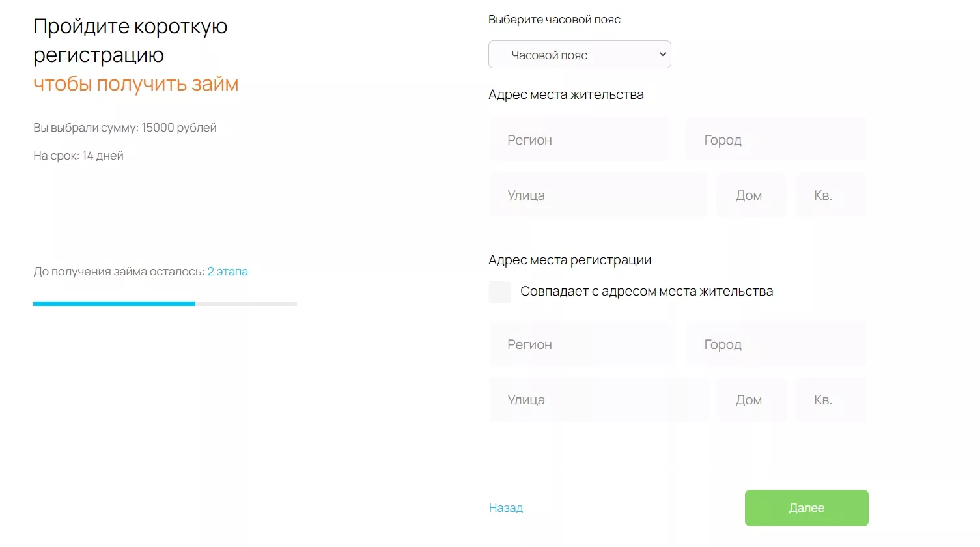Select the Улица field for registration address
Screen dimensions: 980x547
(599, 400)
